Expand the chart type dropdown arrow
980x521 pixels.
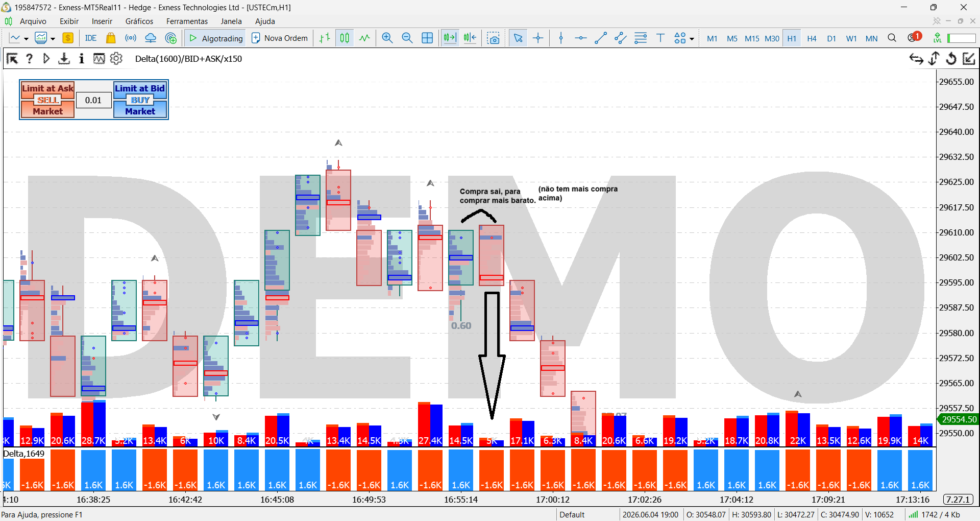click(x=26, y=39)
